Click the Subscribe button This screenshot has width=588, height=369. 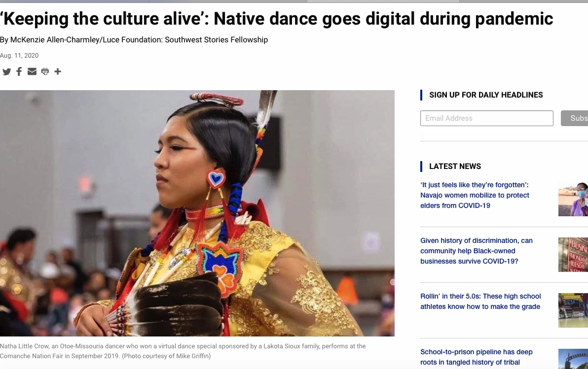[x=575, y=118]
